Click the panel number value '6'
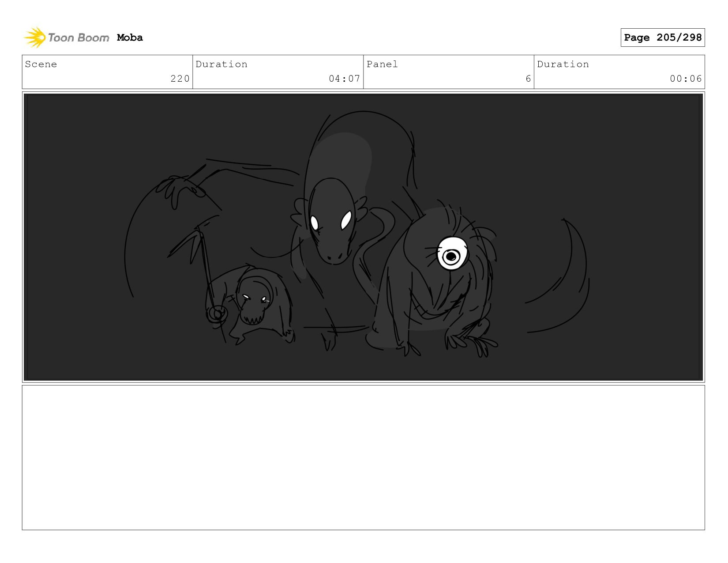728x563 pixels. (x=528, y=79)
